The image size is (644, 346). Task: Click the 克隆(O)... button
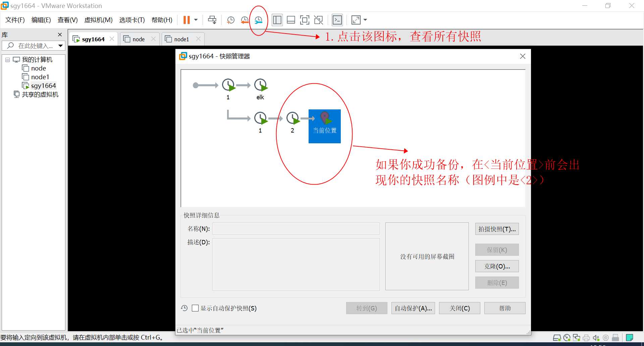[497, 266]
